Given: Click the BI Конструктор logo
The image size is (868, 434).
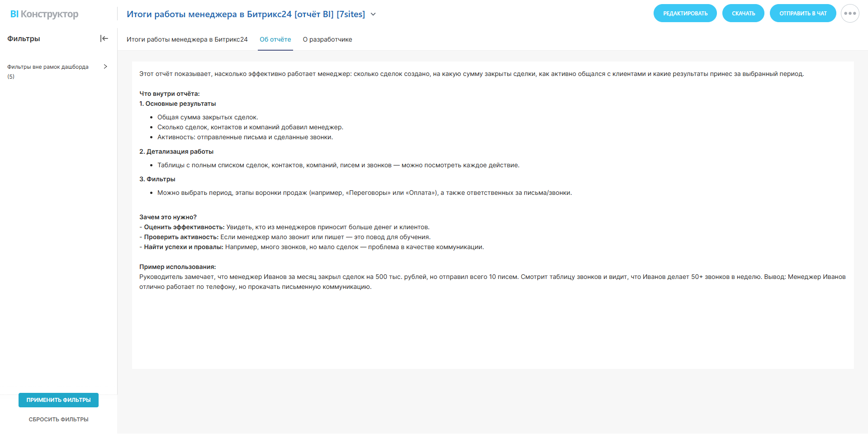Looking at the screenshot, I should pyautogui.click(x=44, y=14).
